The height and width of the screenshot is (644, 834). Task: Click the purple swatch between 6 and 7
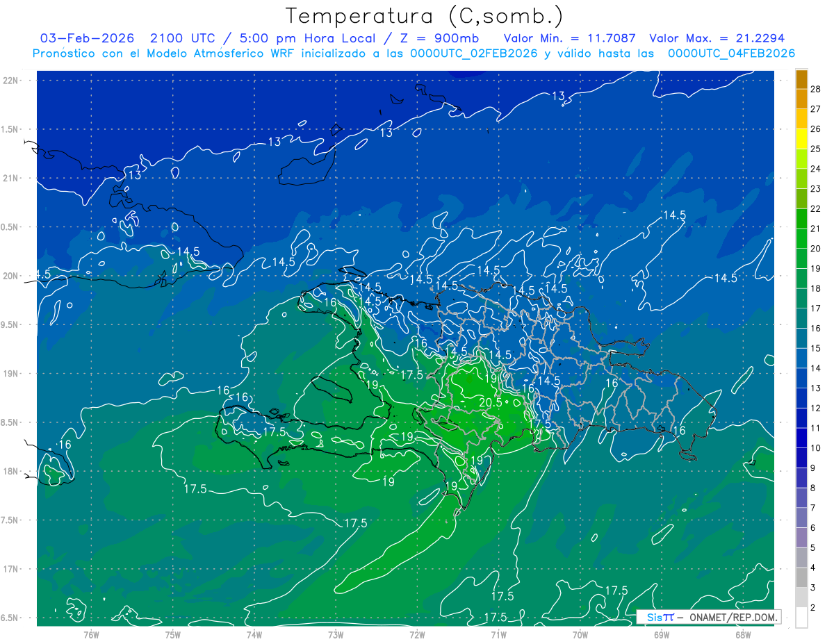[x=801, y=518]
